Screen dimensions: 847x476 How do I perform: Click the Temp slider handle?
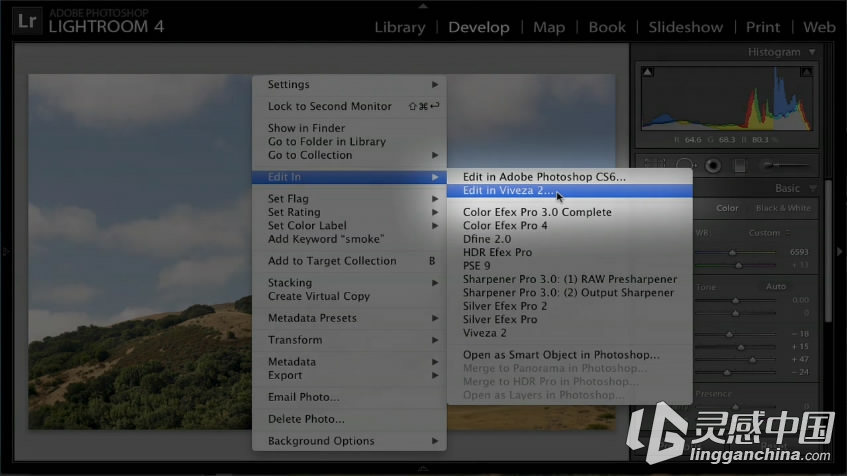coord(732,252)
